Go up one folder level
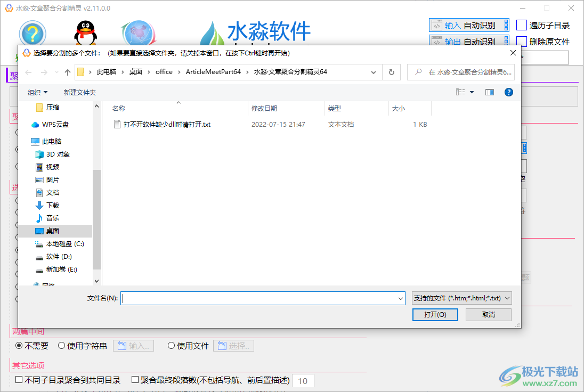This screenshot has width=584, height=392. (x=68, y=72)
